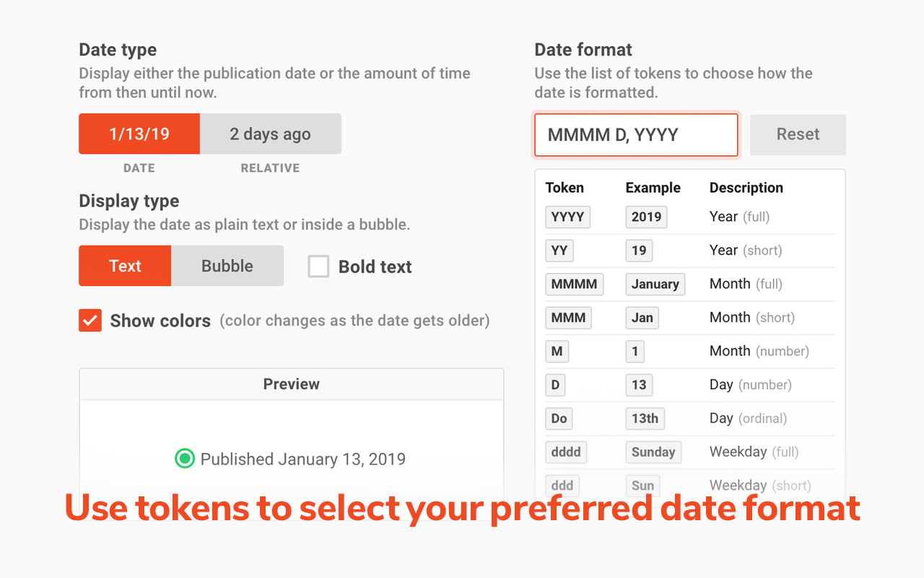Select the Relative date type option
The image size is (924, 578).
click(x=270, y=134)
